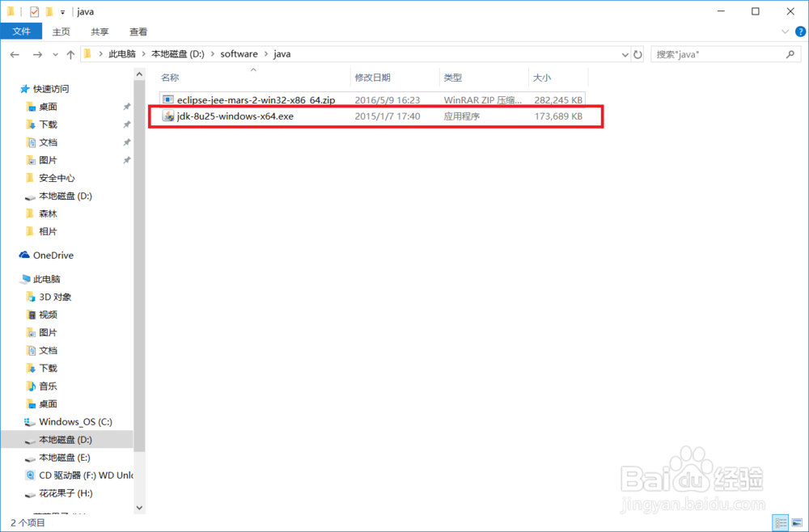
Task: Click pin icon beside 桌面 quick access
Action: coord(126,107)
